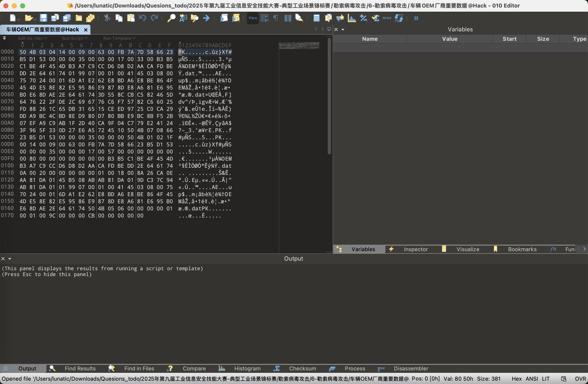Close the Variables panel

pos(336,29)
